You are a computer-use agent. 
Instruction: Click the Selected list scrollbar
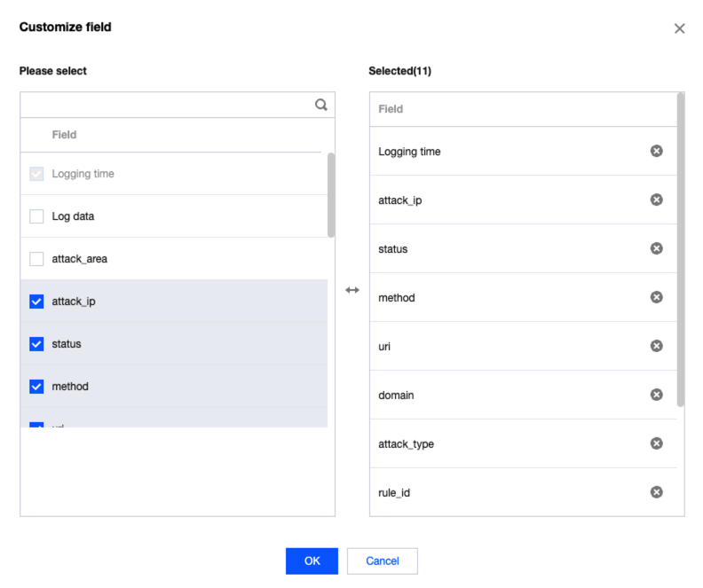click(x=681, y=248)
